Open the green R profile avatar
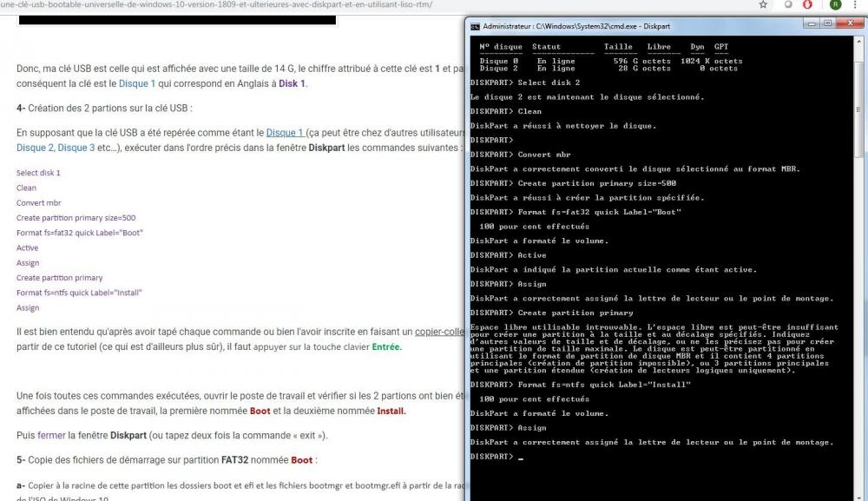 (x=835, y=4)
